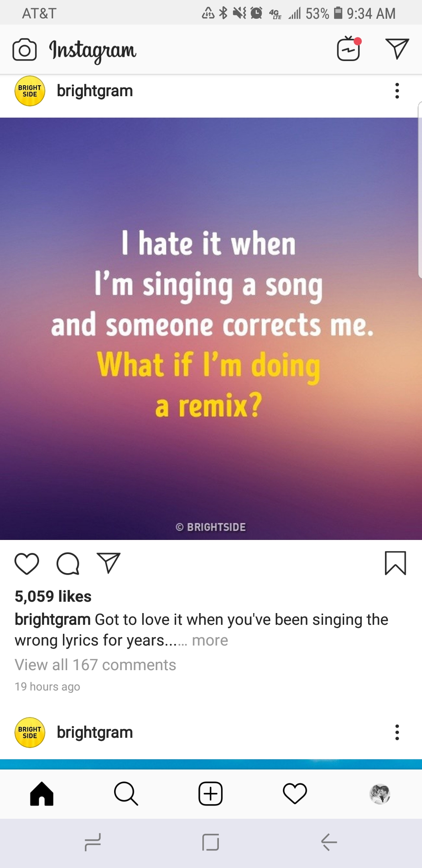The width and height of the screenshot is (422, 868).
Task: Open the Search and Explore tab
Action: tap(126, 794)
